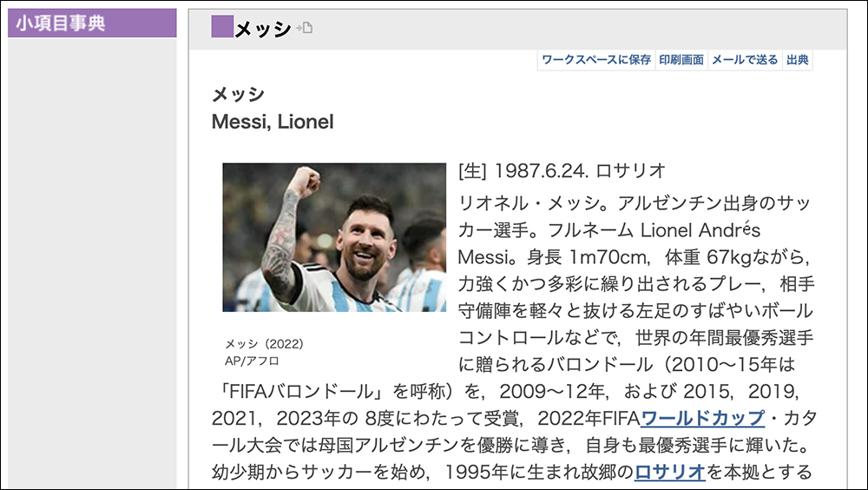Save entry with ワークスペースに保存
Screen dimensions: 868x490
tap(595, 60)
